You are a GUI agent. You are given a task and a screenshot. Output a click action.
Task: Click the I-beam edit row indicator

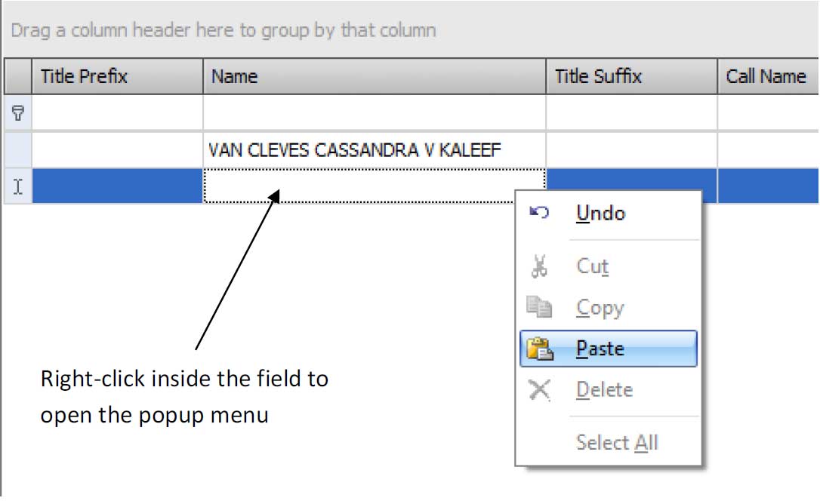pyautogui.click(x=17, y=186)
